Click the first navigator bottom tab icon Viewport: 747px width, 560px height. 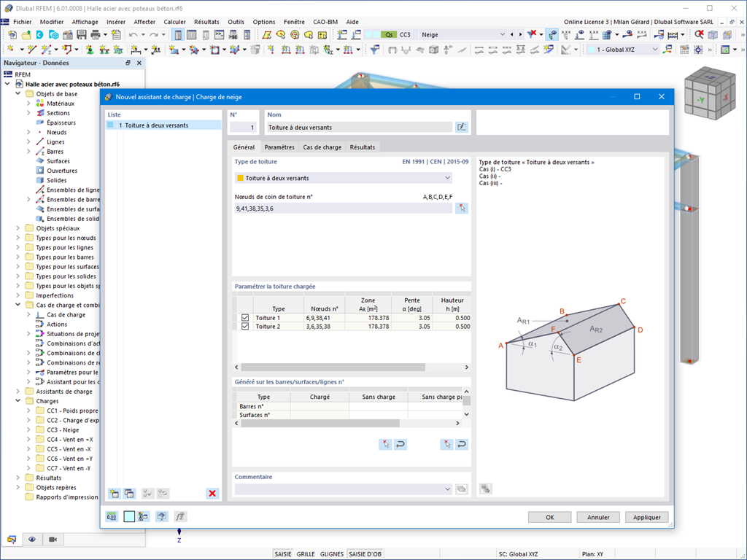(12, 540)
